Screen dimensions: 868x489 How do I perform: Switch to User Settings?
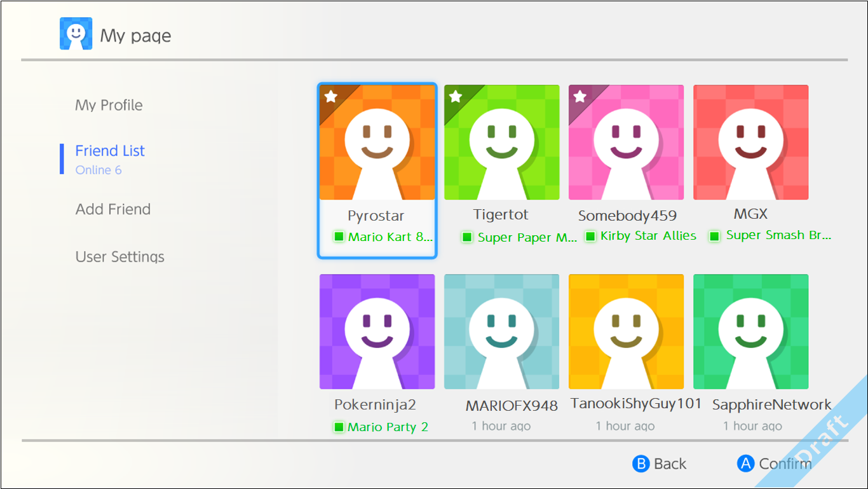click(119, 256)
